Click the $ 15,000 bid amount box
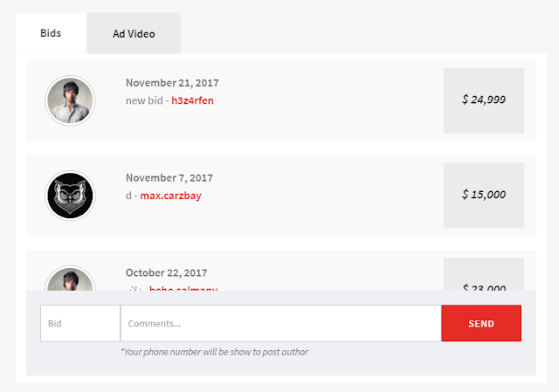The image size is (559, 392). [x=484, y=195]
